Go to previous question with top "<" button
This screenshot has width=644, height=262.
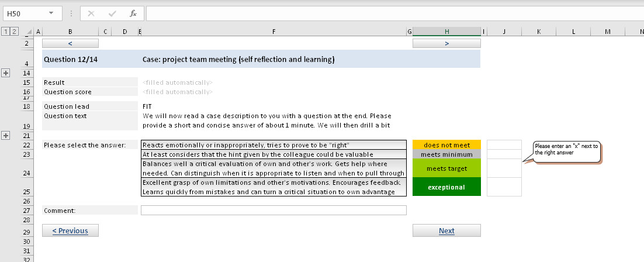[x=70, y=43]
